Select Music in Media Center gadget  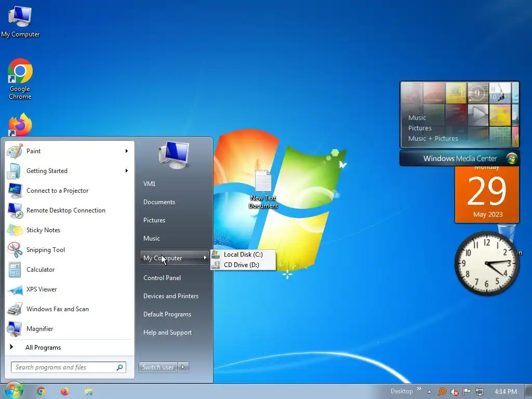pos(417,118)
